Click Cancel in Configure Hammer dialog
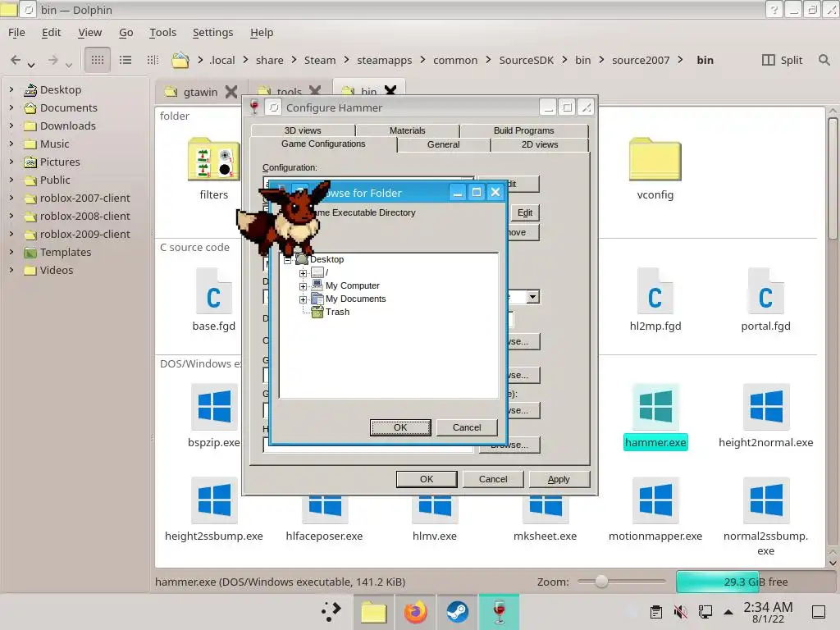Viewport: 840px width, 630px height. coord(493,479)
